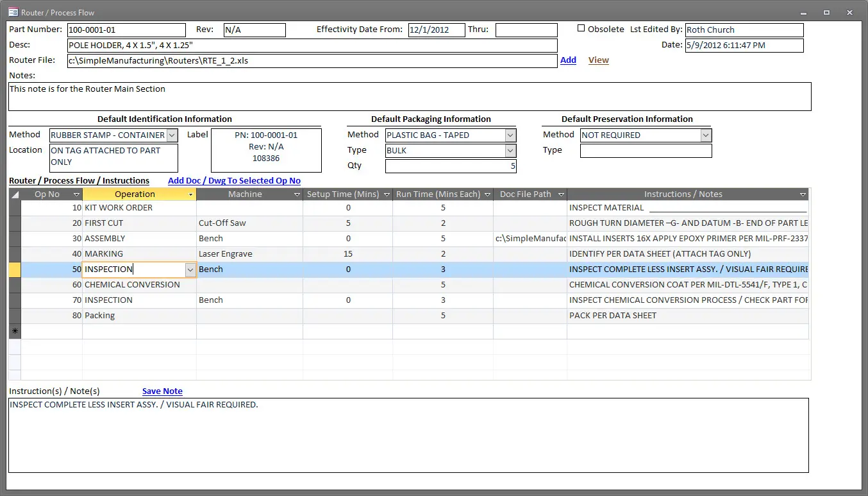Click the Access form icon in title bar

(x=12, y=12)
